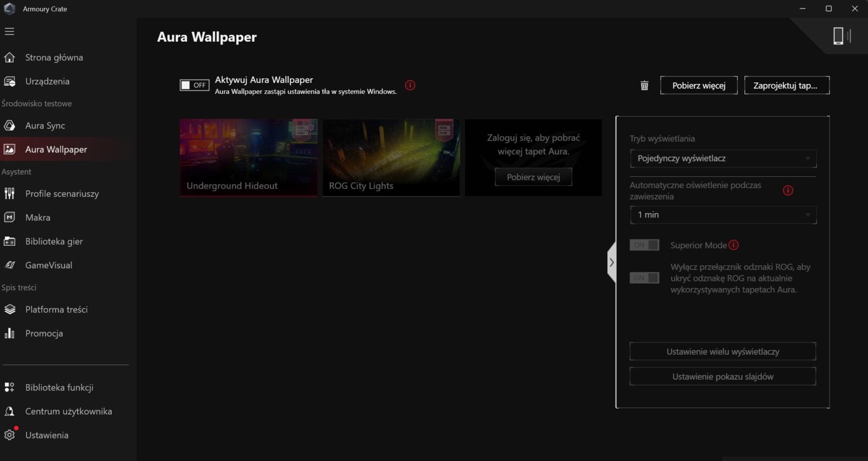The image size is (868, 461).
Task: Click badge icon on ROG City Lights thumbnail
Action: [x=444, y=130]
